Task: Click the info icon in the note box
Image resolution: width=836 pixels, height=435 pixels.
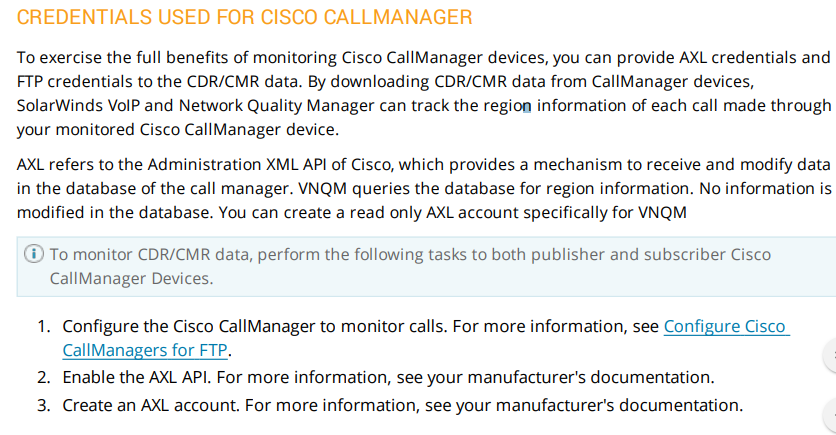Action: 34,254
